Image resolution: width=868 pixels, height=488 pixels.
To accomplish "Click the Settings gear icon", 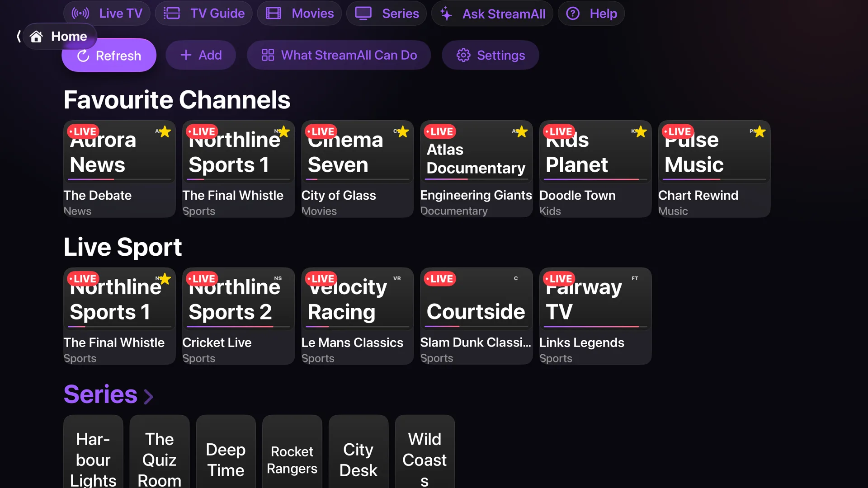I will point(463,55).
